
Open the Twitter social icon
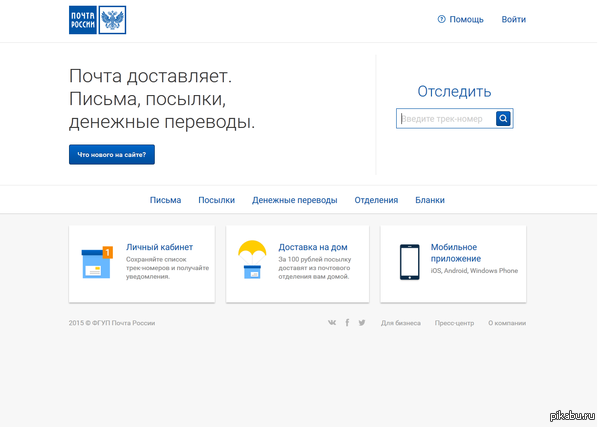pyautogui.click(x=362, y=323)
